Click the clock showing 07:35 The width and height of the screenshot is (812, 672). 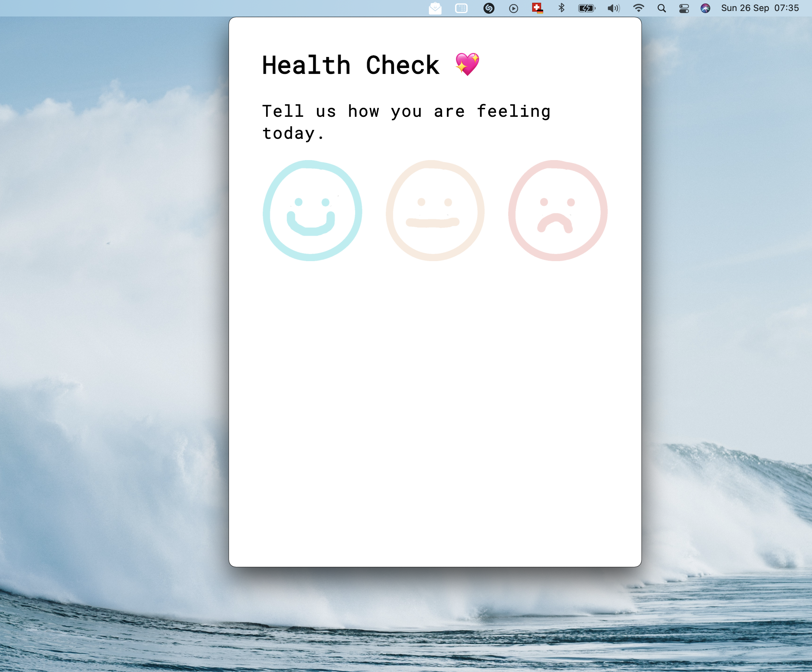pos(786,8)
